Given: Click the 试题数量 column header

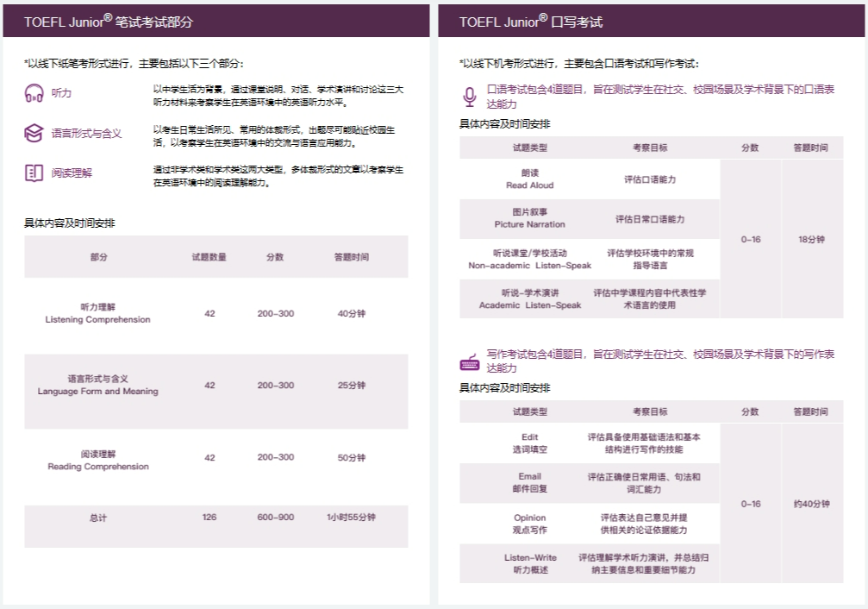Looking at the screenshot, I should pyautogui.click(x=209, y=257).
